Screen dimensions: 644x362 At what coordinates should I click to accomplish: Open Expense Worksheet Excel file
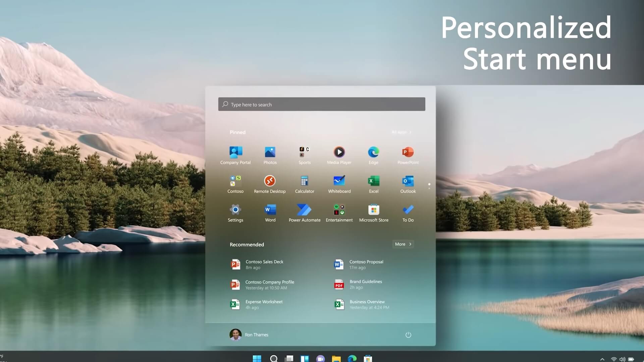tap(264, 304)
